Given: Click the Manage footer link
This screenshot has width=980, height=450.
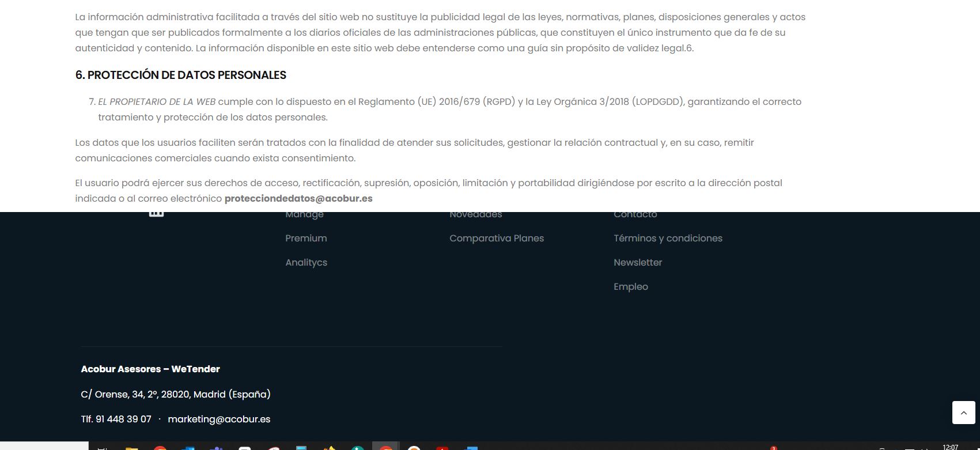Looking at the screenshot, I should [304, 215].
